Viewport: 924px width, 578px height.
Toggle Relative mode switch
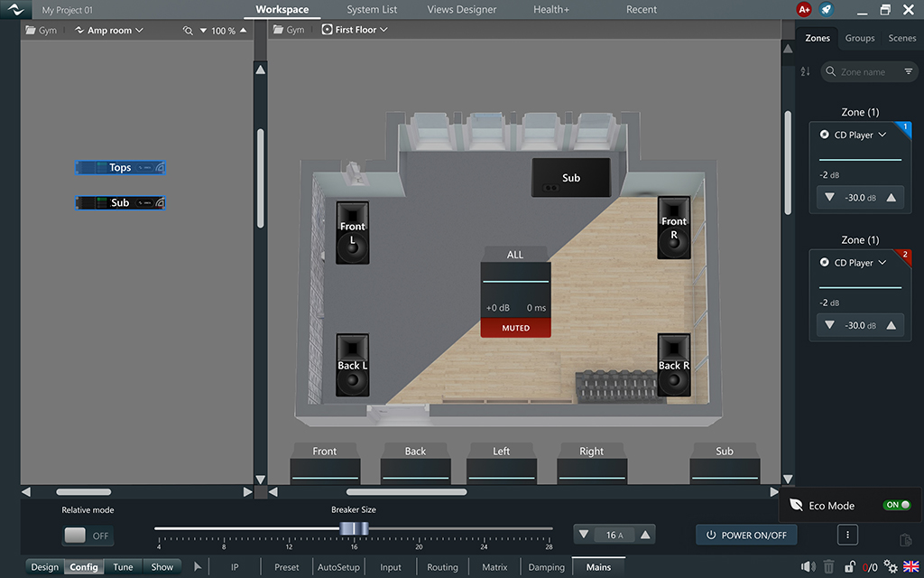[88, 536]
